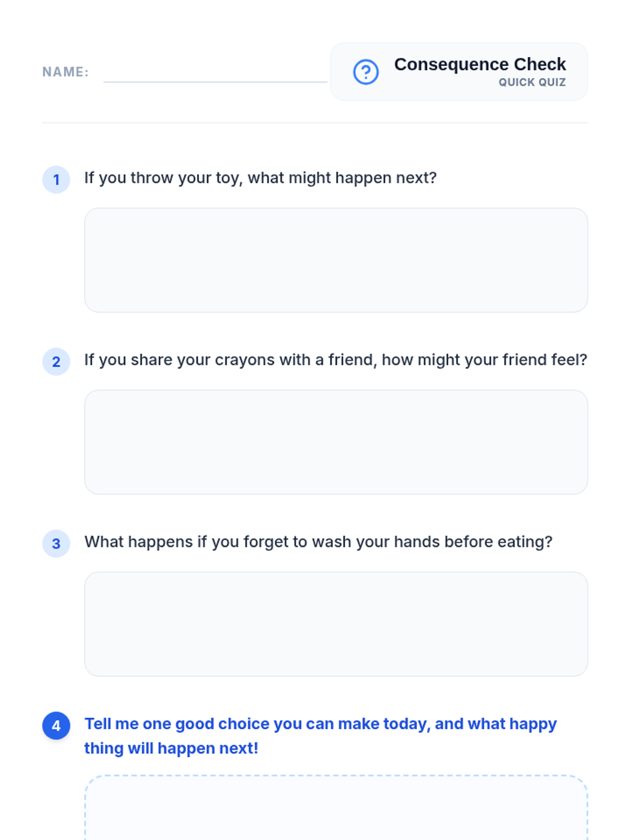Click the answer box for crayons question
The height and width of the screenshot is (840, 630).
click(336, 442)
